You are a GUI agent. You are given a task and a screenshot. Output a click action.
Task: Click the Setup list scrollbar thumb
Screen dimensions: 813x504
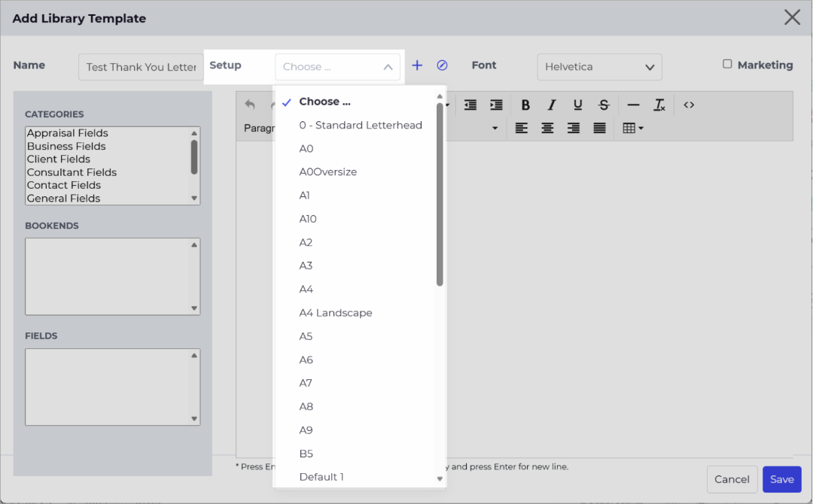(440, 194)
